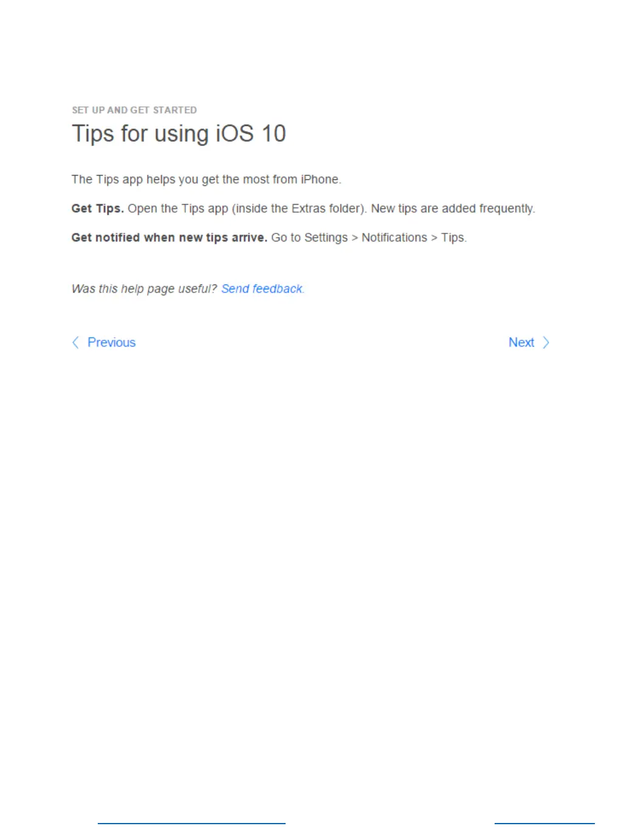Click the sentence starting 'The Tips app helps'

[x=207, y=179]
